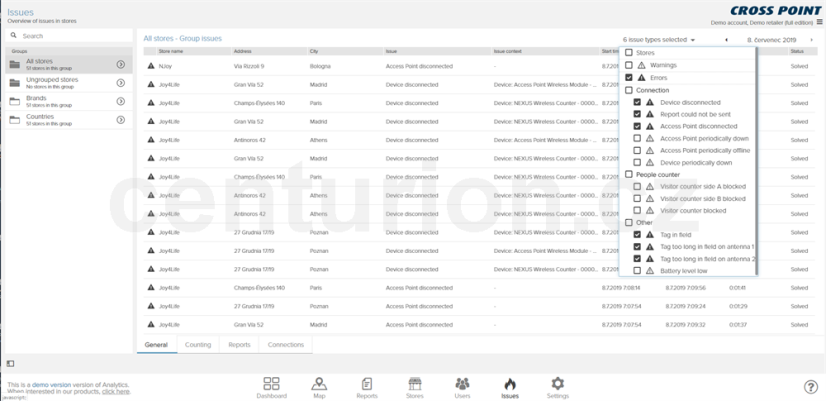Uncheck Report could not be sent checkbox
826x401 pixels.
(637, 114)
